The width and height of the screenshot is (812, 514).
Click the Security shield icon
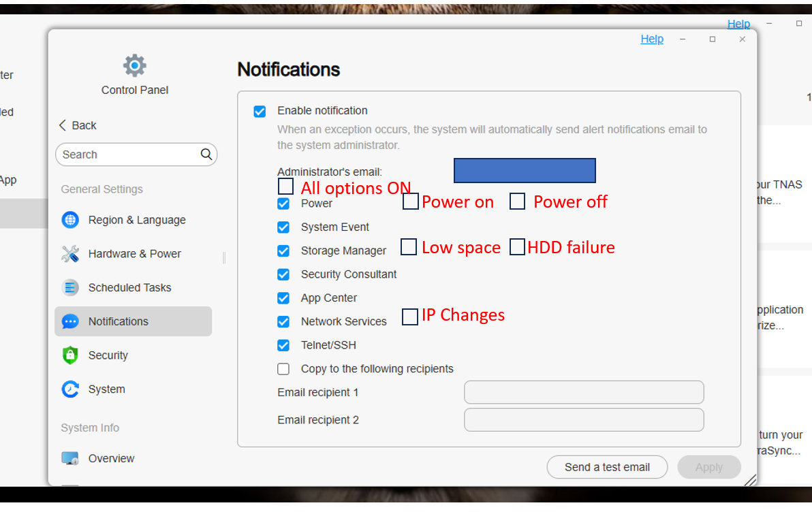coord(70,355)
